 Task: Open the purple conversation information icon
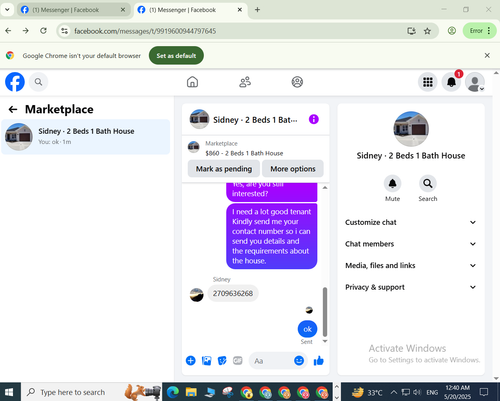tap(314, 119)
